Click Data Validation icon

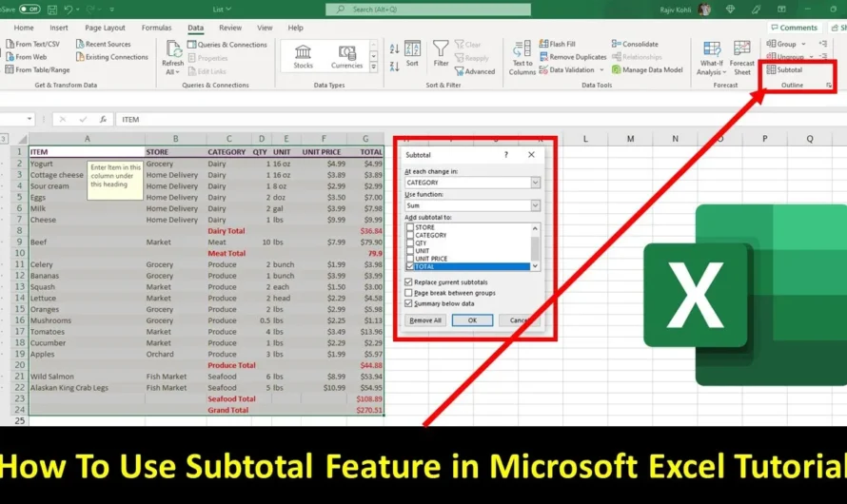pos(543,69)
